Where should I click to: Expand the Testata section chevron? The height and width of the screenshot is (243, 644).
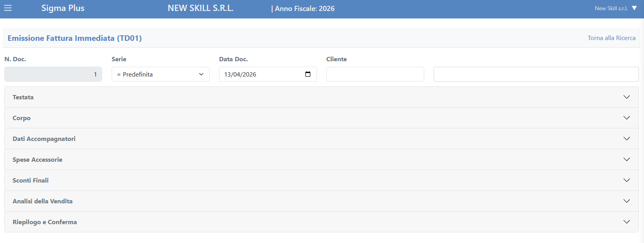[626, 97]
